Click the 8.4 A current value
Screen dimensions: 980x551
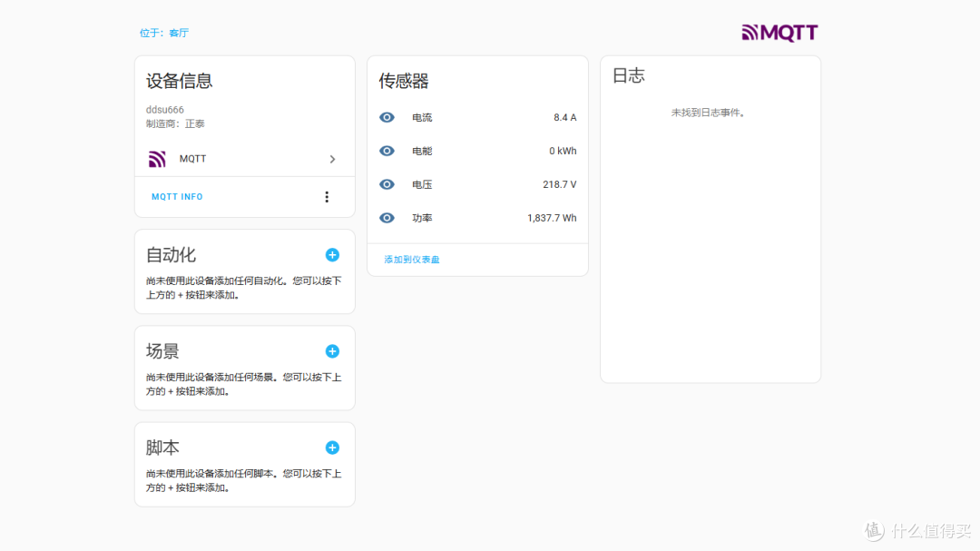[565, 118]
